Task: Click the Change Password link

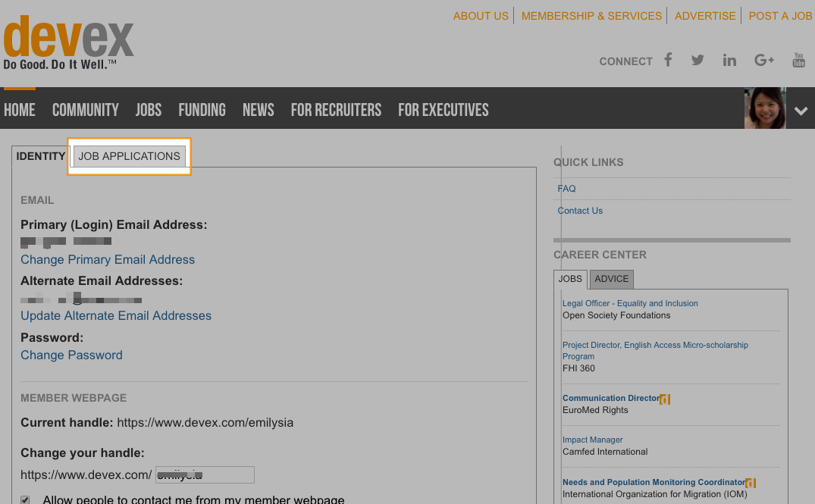Action: pyautogui.click(x=72, y=355)
